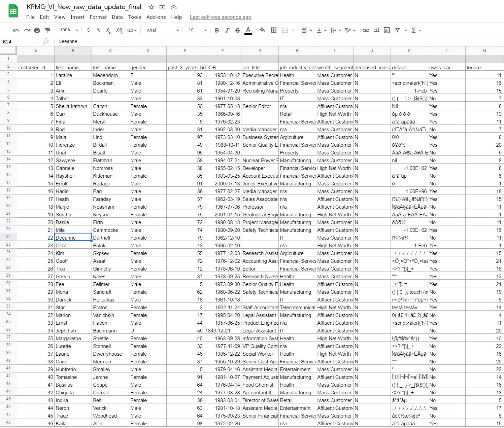Click the Borders icon
This screenshot has height=428, width=504.
(x=273, y=30)
